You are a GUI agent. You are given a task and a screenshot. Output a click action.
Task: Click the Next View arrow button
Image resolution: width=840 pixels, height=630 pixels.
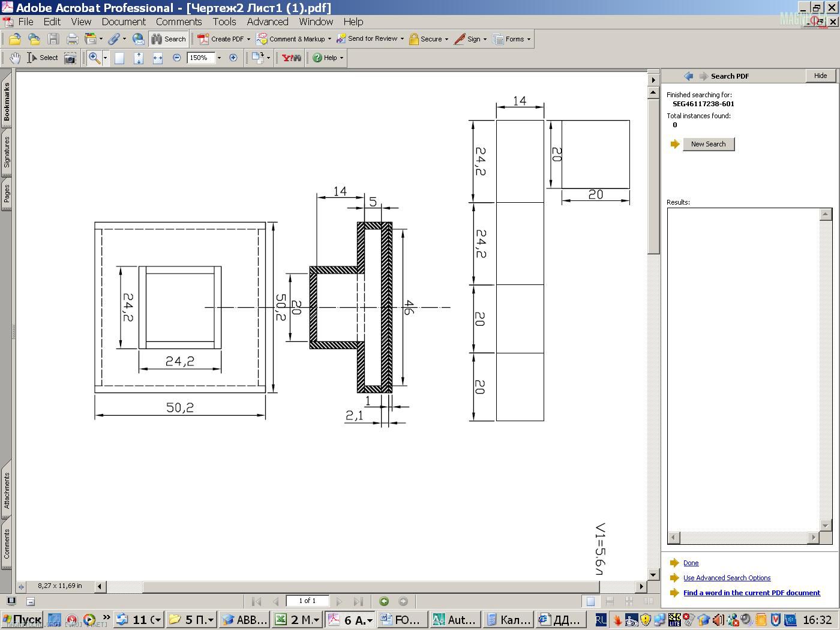(x=403, y=601)
